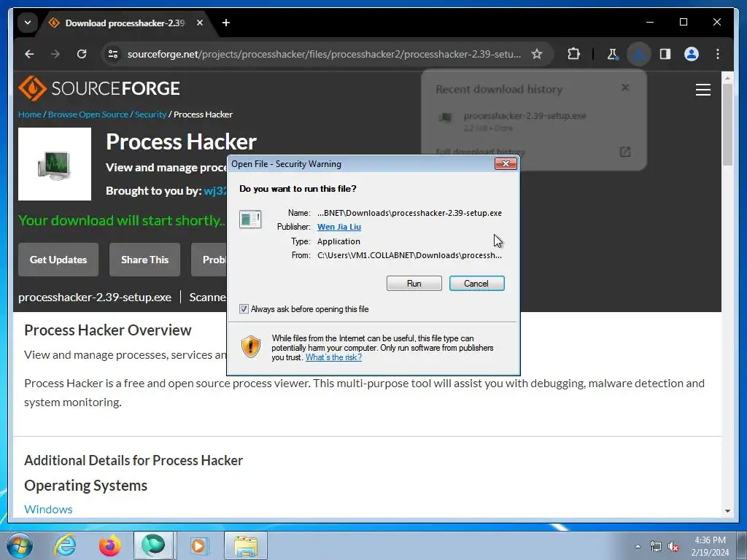Click the active browser taskbar icon
Screen dimensions: 747x560
pyautogui.click(x=153, y=545)
